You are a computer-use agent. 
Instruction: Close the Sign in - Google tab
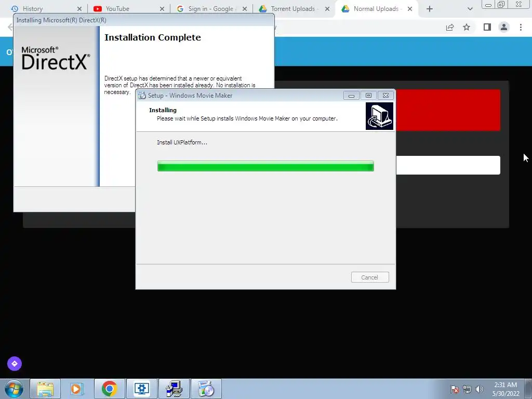[x=245, y=9]
